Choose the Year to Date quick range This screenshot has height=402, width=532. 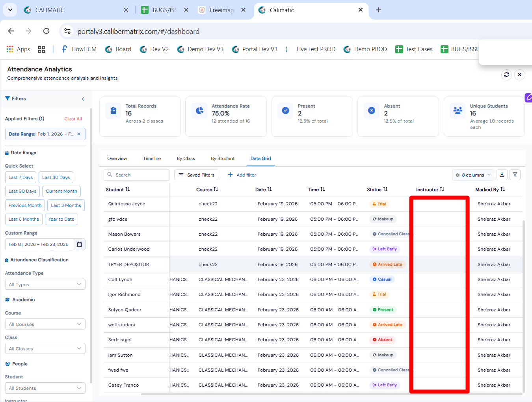tap(61, 219)
